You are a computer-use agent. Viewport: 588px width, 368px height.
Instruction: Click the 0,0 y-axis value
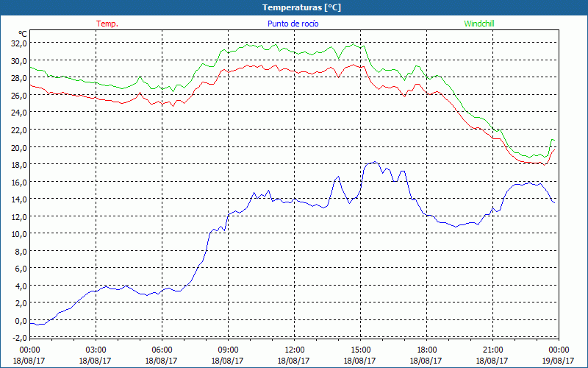click(x=21, y=321)
